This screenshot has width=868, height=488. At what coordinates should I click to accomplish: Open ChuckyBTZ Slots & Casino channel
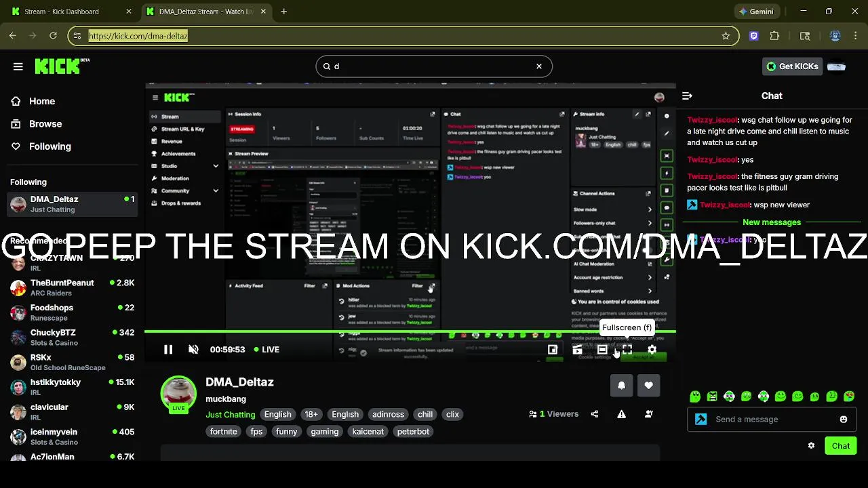pos(73,338)
